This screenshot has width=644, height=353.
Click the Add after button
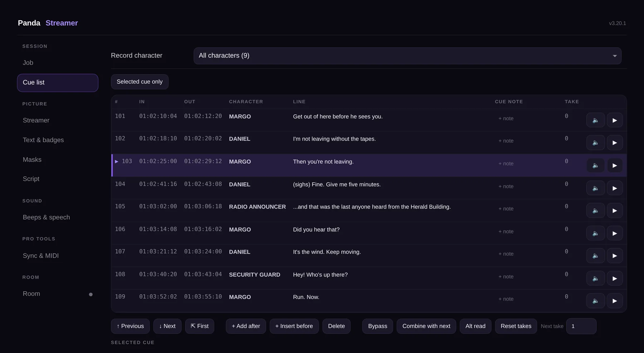coord(246,326)
